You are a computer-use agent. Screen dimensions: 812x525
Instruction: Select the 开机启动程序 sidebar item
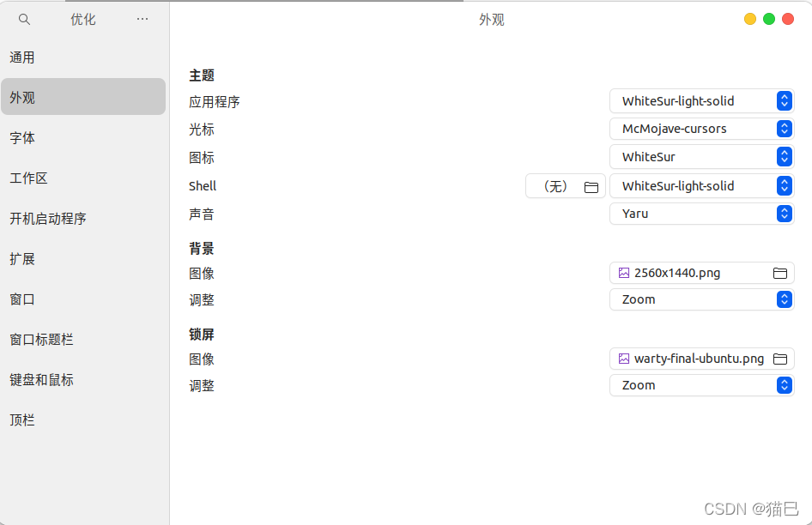pyautogui.click(x=83, y=219)
